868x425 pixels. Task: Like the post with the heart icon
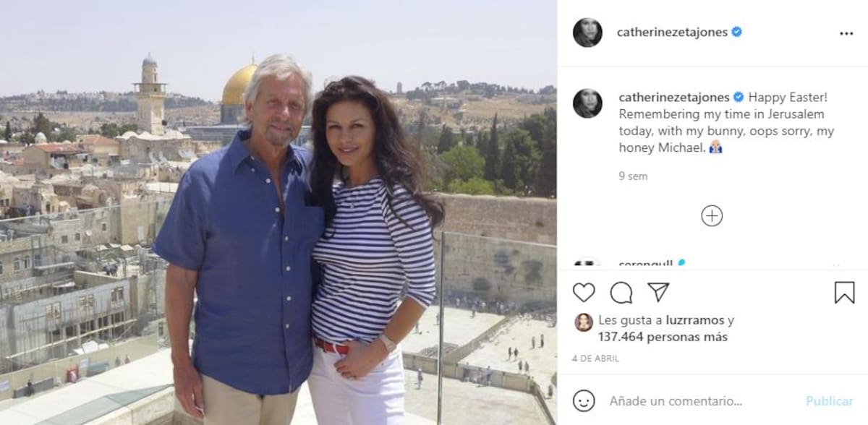click(x=584, y=292)
